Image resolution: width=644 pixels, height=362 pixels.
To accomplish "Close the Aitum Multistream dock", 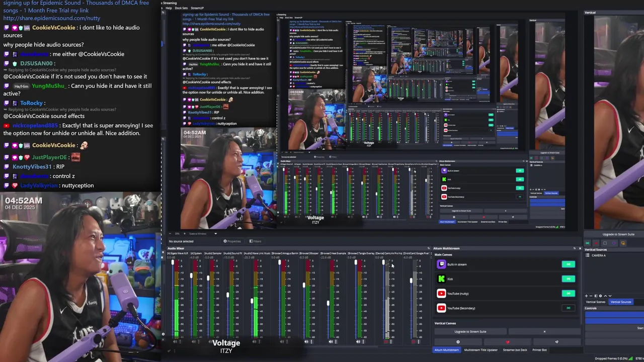I will pyautogui.click(x=580, y=248).
